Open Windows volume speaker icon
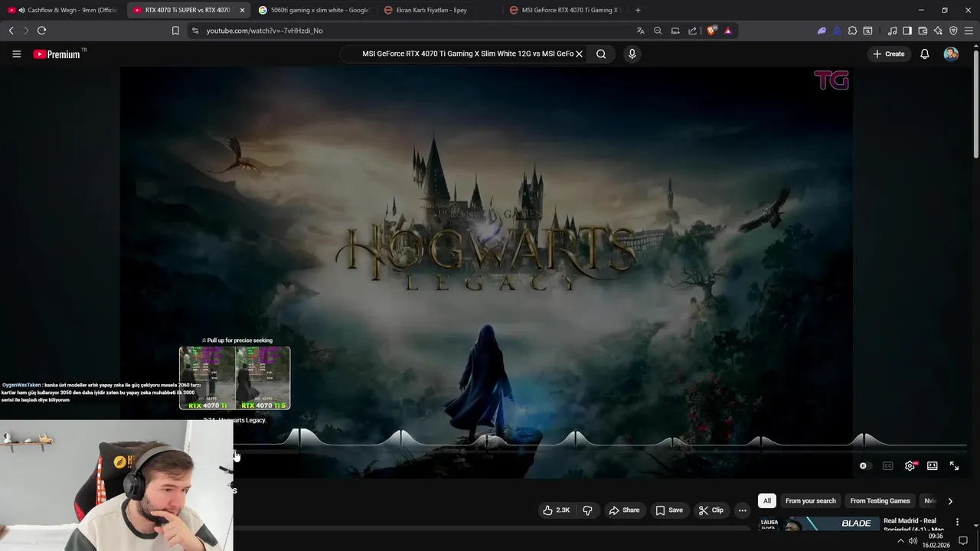Screen dimensions: 980x551 point(913,541)
